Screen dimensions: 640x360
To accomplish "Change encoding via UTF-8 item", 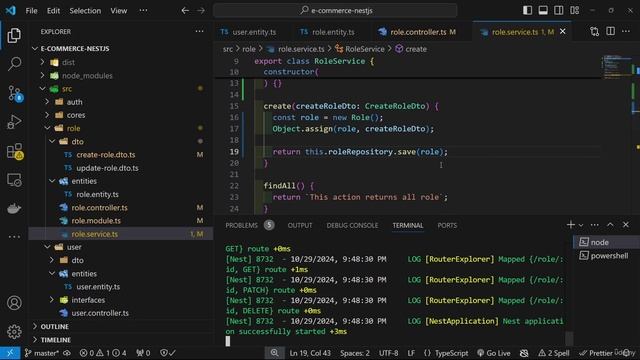I will [389, 353].
